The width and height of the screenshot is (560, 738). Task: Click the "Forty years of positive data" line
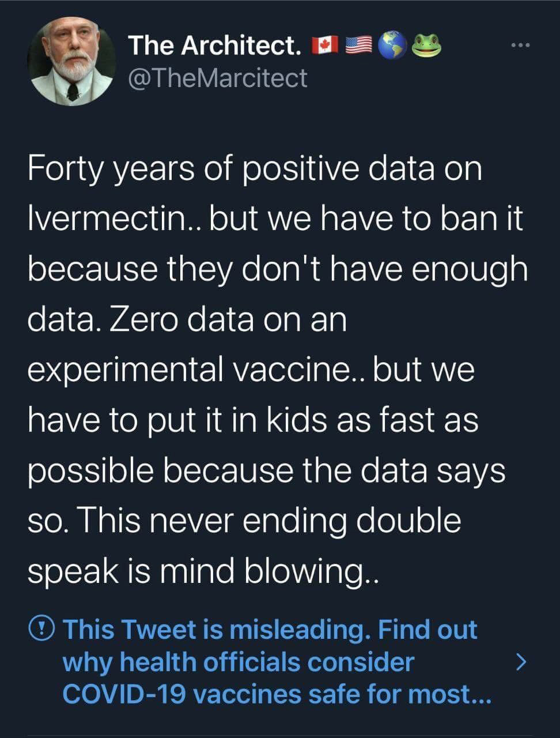(x=255, y=169)
